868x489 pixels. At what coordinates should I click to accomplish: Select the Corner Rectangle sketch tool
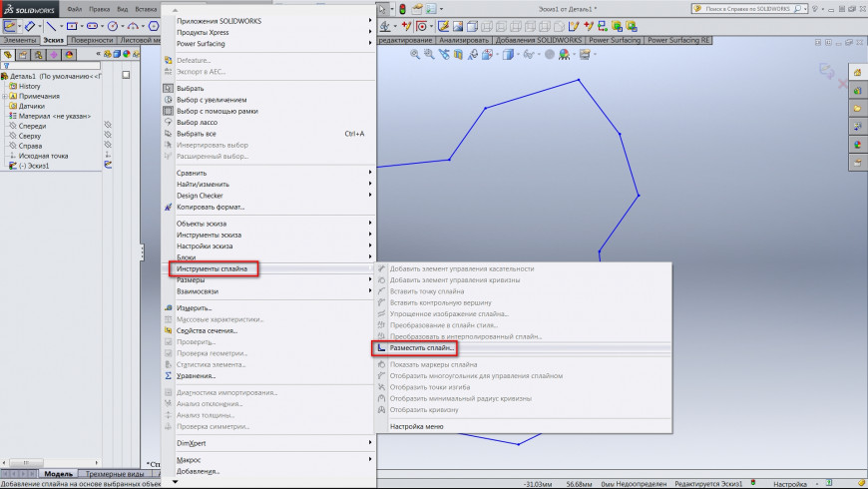click(x=72, y=26)
